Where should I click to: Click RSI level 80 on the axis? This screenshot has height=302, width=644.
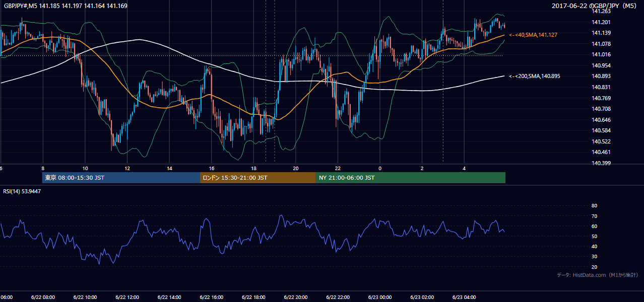tap(594, 206)
